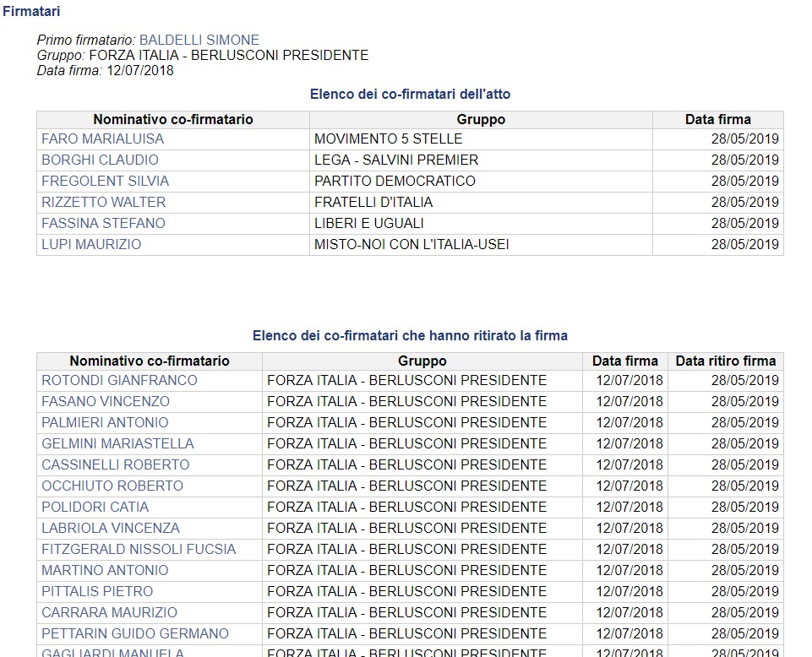812x657 pixels.
Task: Open FITZGERALD NISSOLI FUCSIA profile link
Action: 139,549
